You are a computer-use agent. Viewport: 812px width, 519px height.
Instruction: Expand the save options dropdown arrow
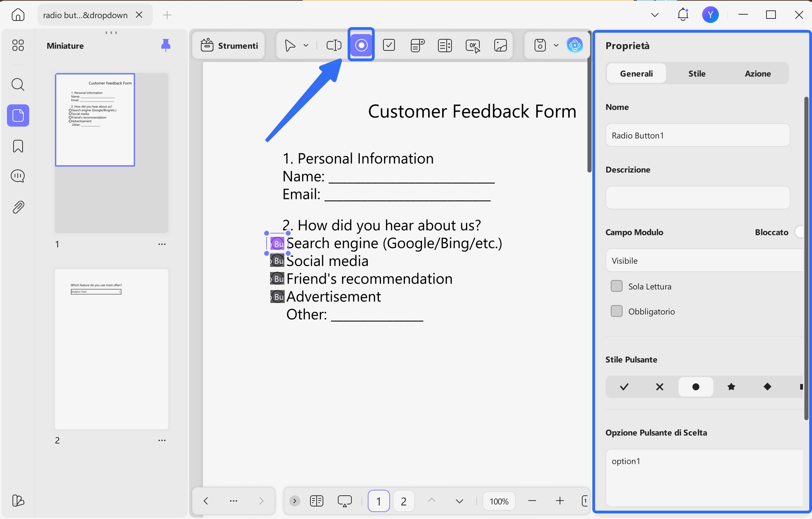(x=556, y=45)
